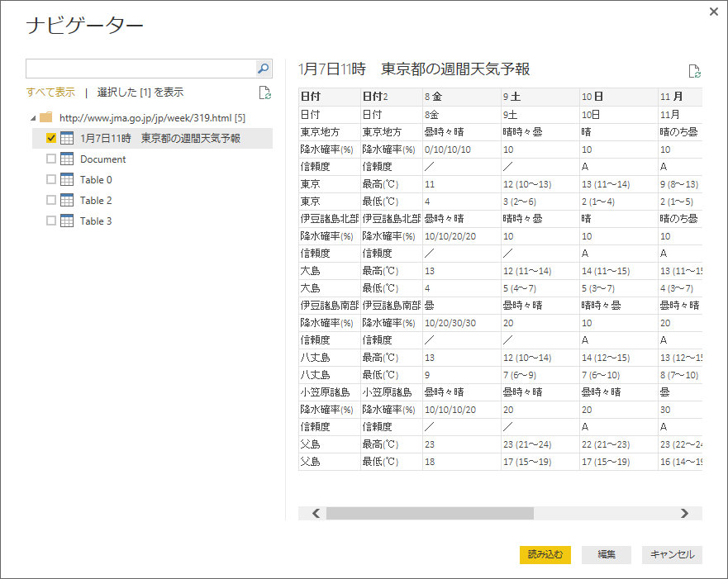Click the table icon beside Table 3

click(67, 221)
